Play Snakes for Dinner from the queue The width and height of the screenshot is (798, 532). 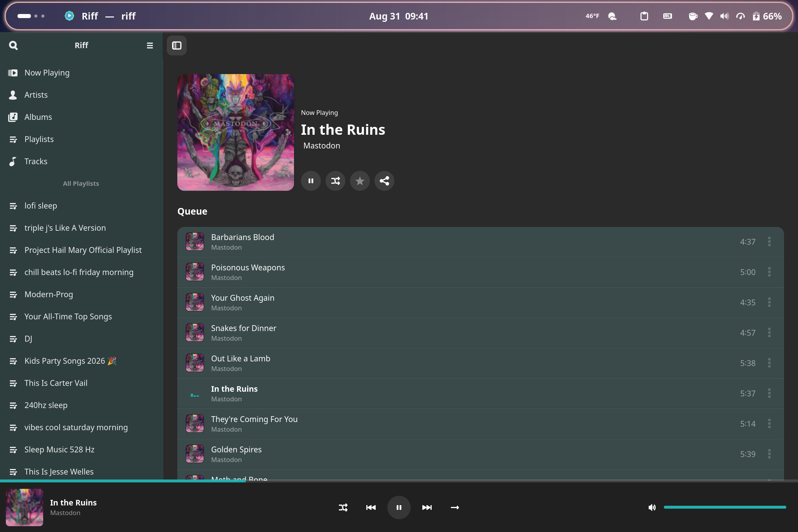pyautogui.click(x=480, y=332)
